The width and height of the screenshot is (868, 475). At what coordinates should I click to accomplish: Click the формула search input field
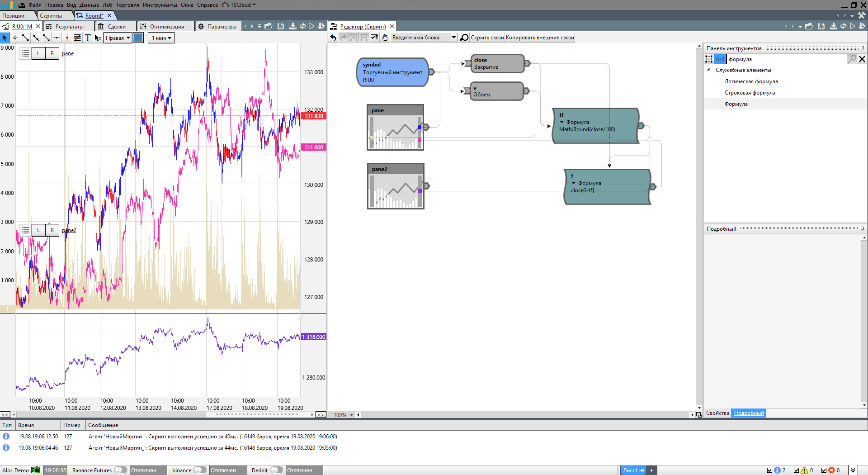[786, 59]
